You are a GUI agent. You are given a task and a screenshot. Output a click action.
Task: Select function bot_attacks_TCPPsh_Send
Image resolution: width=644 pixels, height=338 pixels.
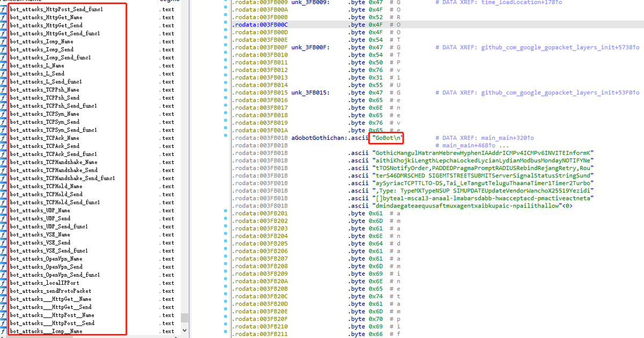(x=45, y=98)
